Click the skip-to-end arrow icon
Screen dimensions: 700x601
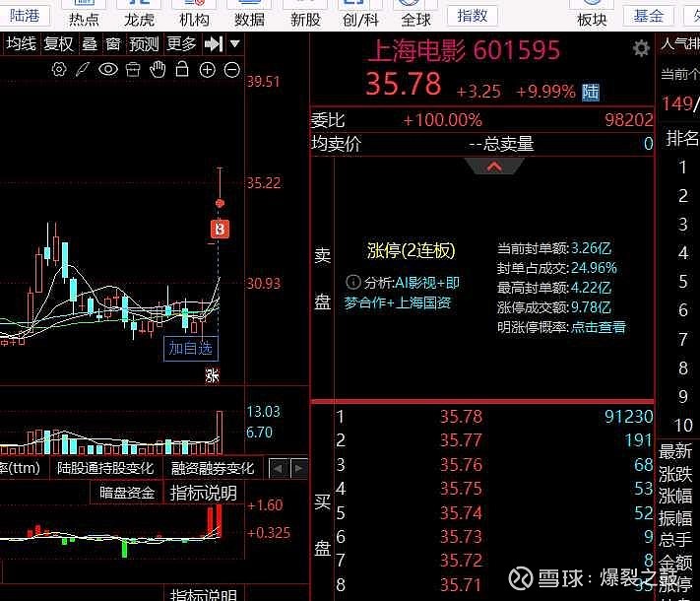(x=214, y=44)
